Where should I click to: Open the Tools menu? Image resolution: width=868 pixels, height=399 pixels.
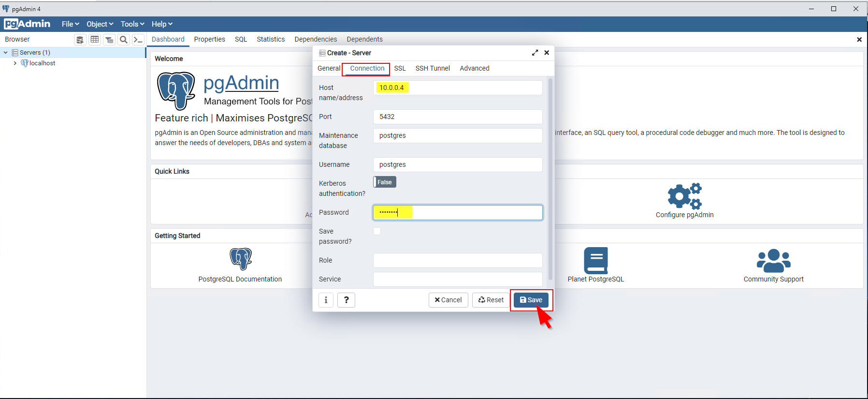click(x=132, y=24)
